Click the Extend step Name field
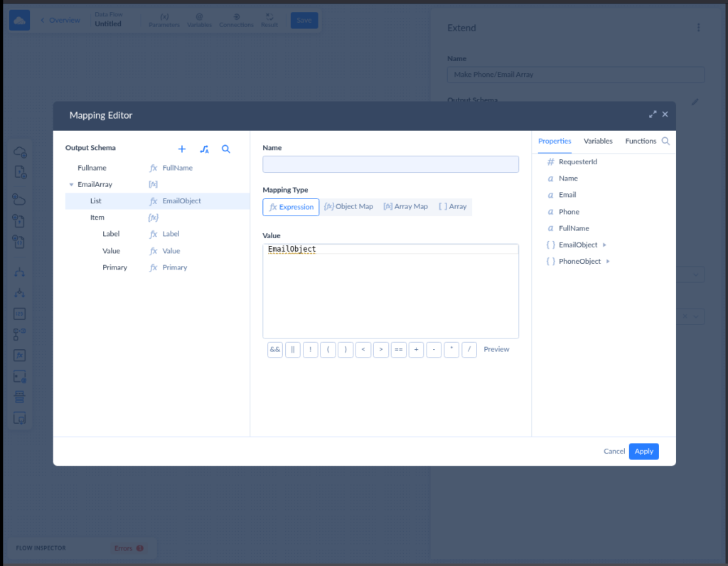The height and width of the screenshot is (566, 728). (575, 75)
